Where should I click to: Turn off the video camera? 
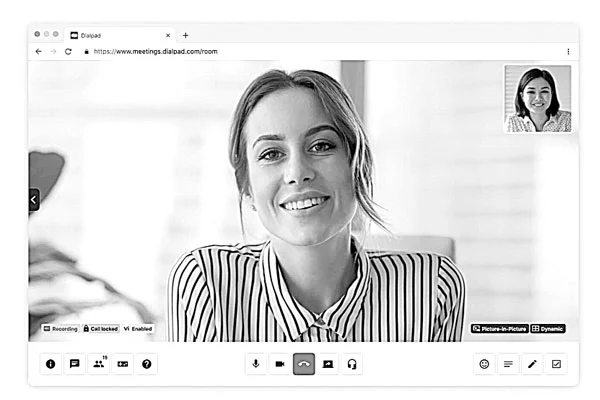tap(280, 364)
